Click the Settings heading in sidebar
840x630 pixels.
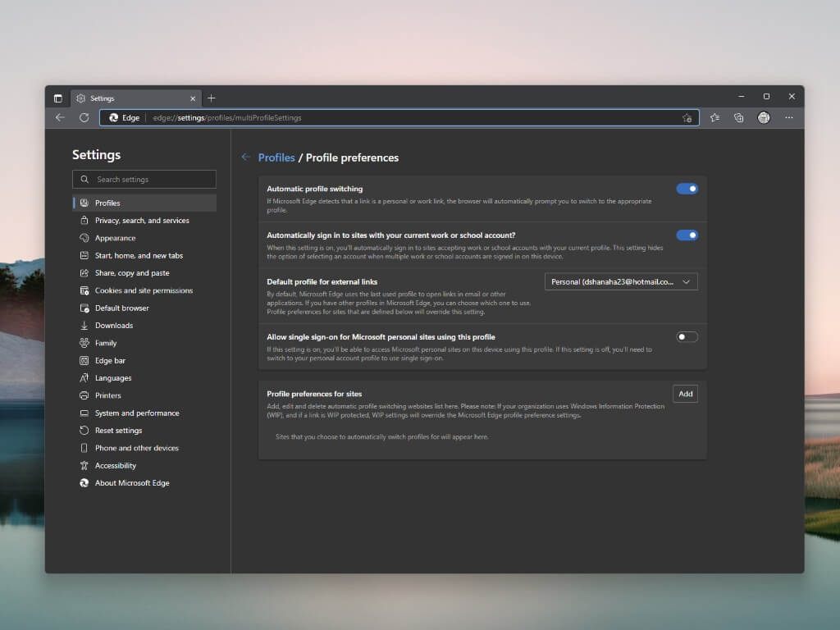coord(97,155)
